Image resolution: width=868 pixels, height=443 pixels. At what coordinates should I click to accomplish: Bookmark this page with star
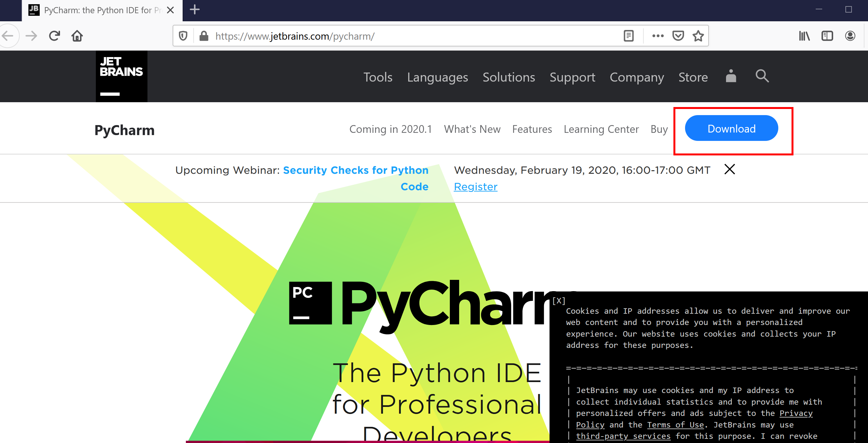pyautogui.click(x=698, y=36)
